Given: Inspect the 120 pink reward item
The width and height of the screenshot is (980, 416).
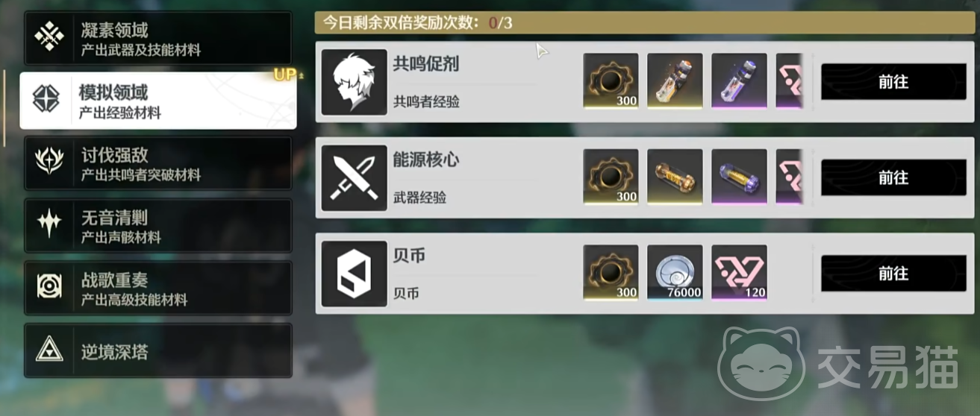Looking at the screenshot, I should tap(739, 272).
